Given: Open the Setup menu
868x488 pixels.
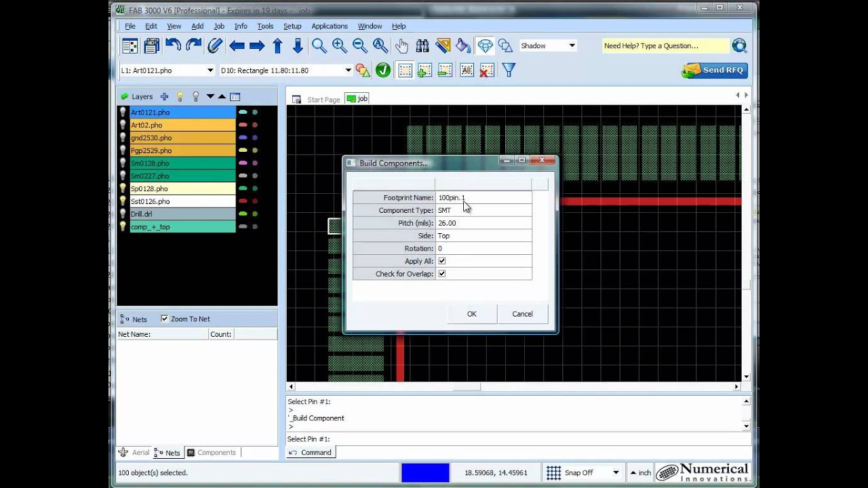Looking at the screenshot, I should pos(292,26).
